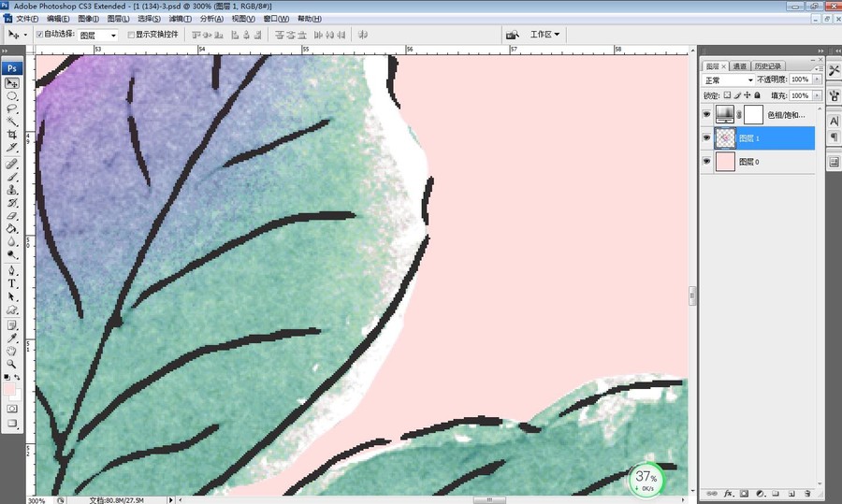Select the Magic Wand tool

(12, 122)
